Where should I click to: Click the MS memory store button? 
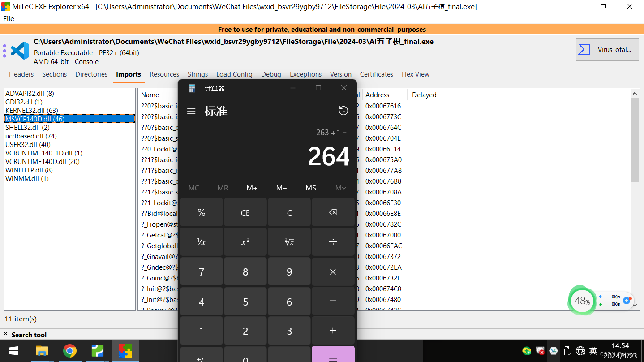pos(311,188)
